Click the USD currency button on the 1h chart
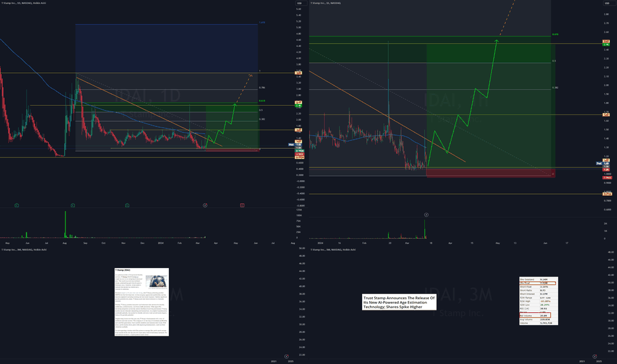The image size is (617, 364). coord(606,3)
